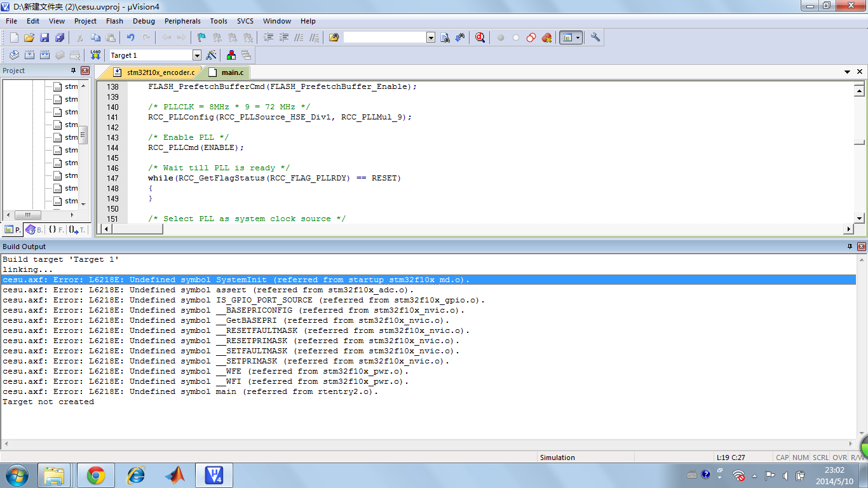Toggle the breakpoint with the red circle icon
The image size is (868, 488).
[501, 37]
